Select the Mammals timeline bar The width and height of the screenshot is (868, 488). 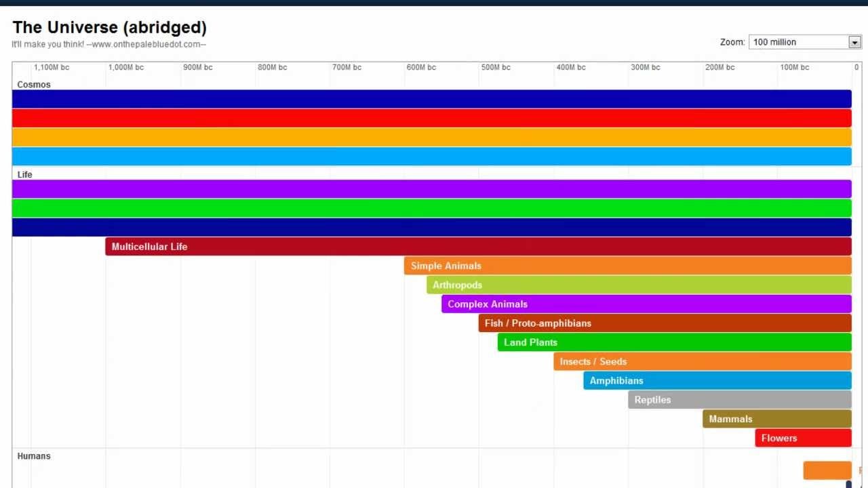coord(776,419)
